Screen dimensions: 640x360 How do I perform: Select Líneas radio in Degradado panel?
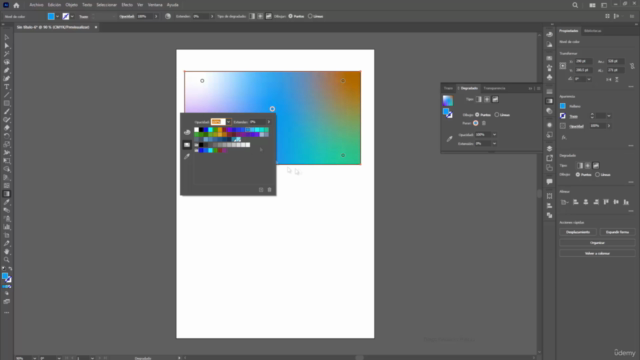point(497,115)
